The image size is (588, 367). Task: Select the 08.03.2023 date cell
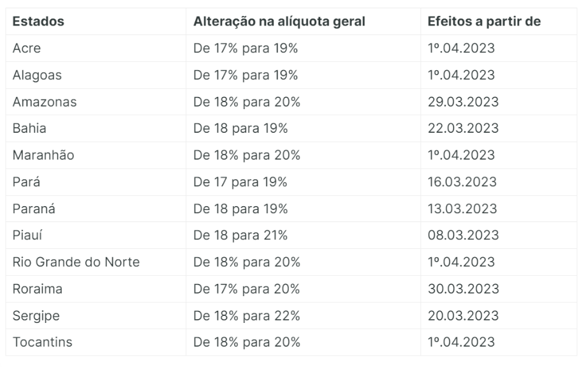(x=463, y=236)
